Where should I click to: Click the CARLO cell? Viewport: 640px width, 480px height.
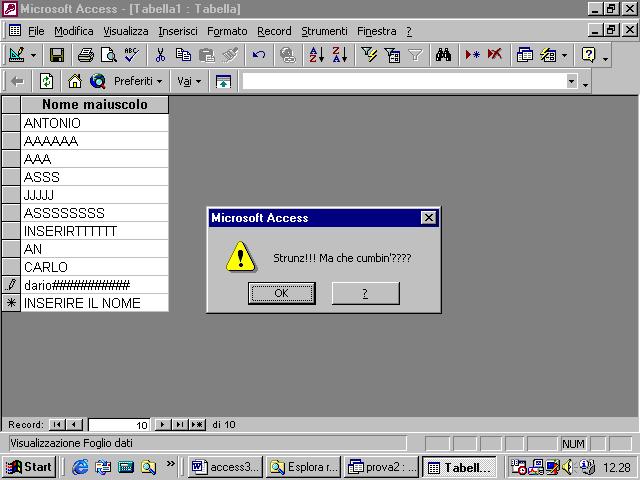(95, 267)
